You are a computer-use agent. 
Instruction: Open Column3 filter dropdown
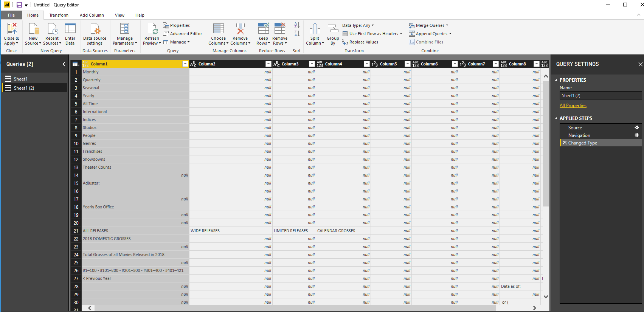[312, 64]
